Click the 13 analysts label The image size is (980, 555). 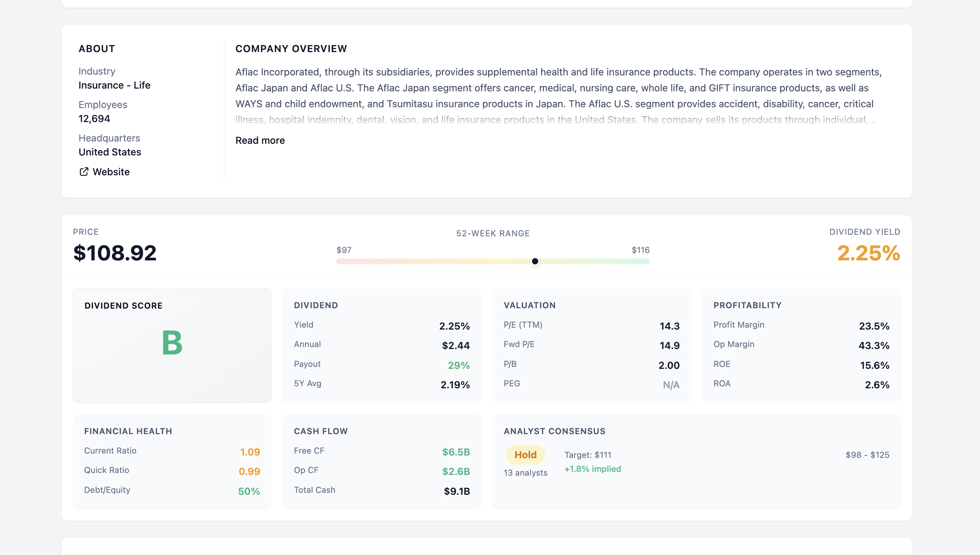[x=525, y=473]
